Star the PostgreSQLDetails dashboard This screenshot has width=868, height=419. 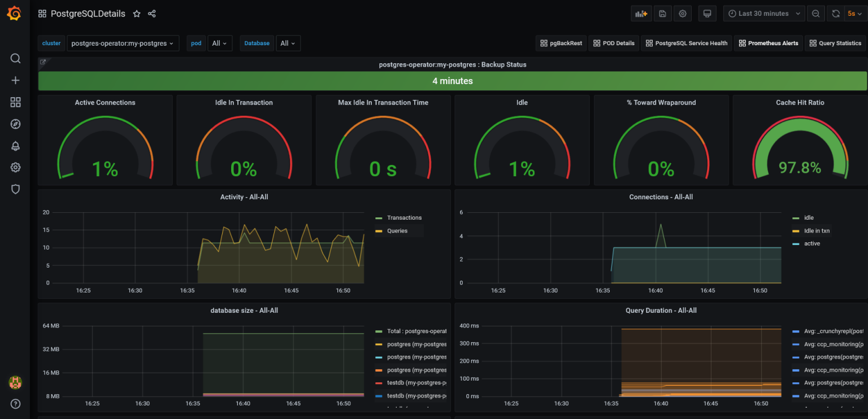click(x=136, y=13)
